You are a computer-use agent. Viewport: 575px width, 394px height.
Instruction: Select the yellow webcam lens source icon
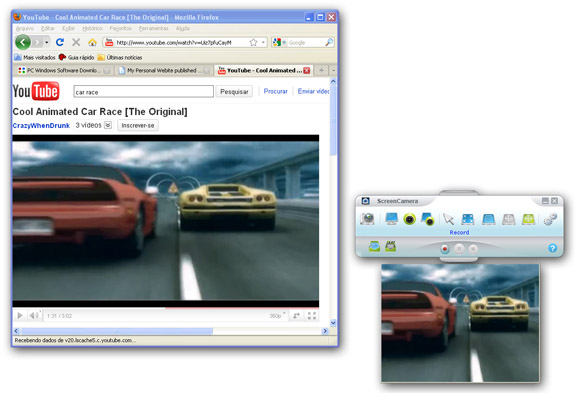pos(409,219)
